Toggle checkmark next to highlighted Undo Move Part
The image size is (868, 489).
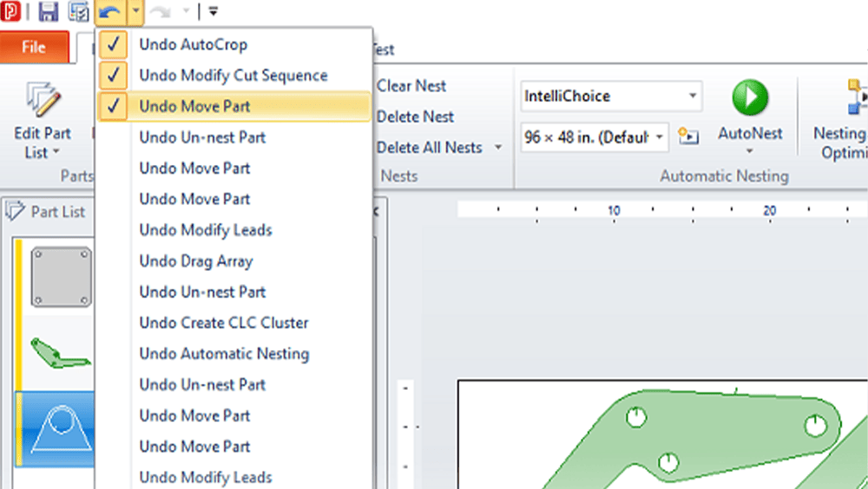click(x=114, y=107)
